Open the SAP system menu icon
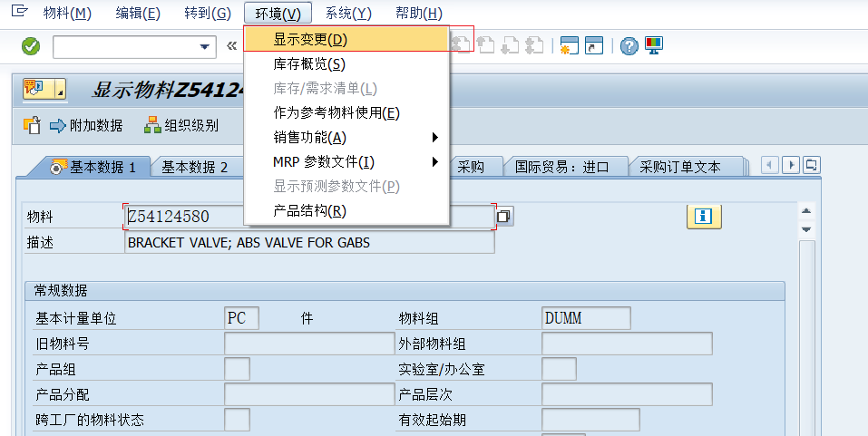Screen dimensions: 868x436 pos(19,11)
